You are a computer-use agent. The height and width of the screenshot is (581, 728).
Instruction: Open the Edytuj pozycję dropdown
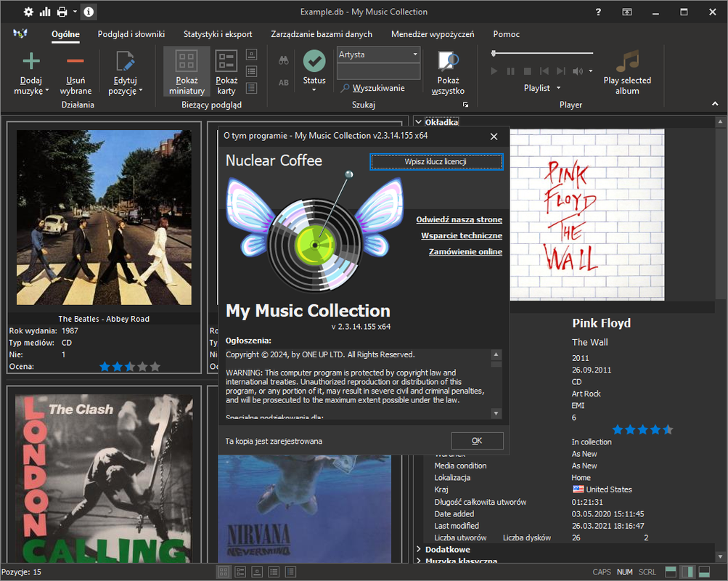126,73
